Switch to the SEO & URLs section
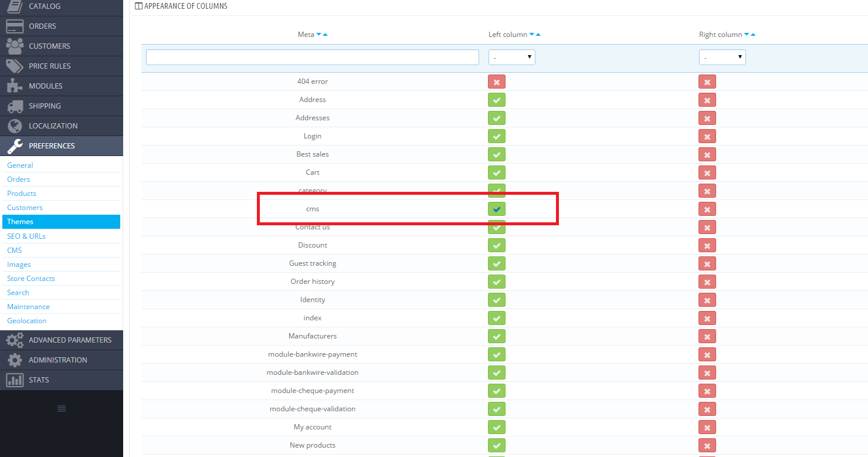The width and height of the screenshot is (868, 457). [x=26, y=235]
